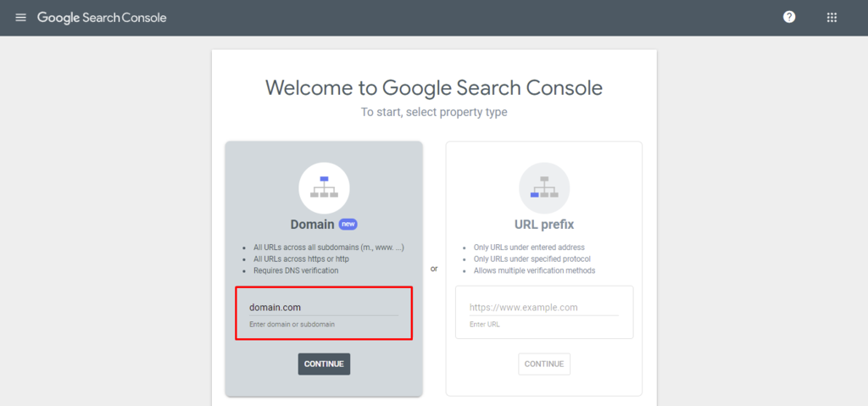Click the https://www.example.com URL input field
Viewport: 868px width, 406px height.
pyautogui.click(x=544, y=308)
